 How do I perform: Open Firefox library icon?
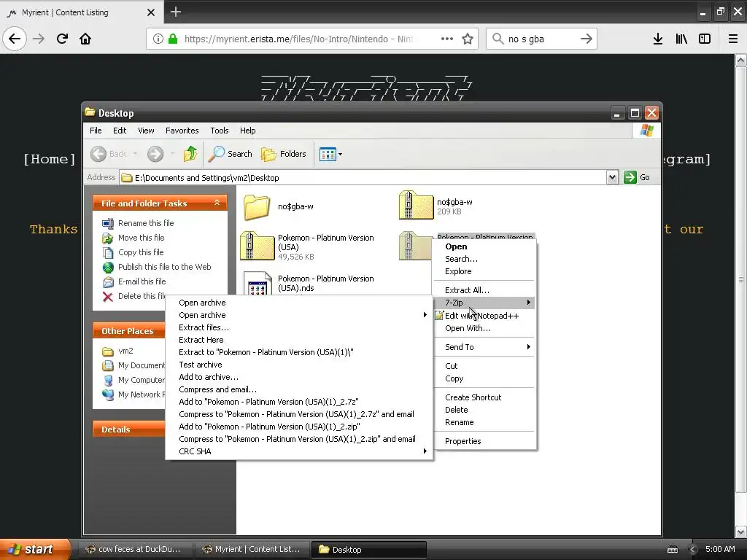pyautogui.click(x=681, y=39)
